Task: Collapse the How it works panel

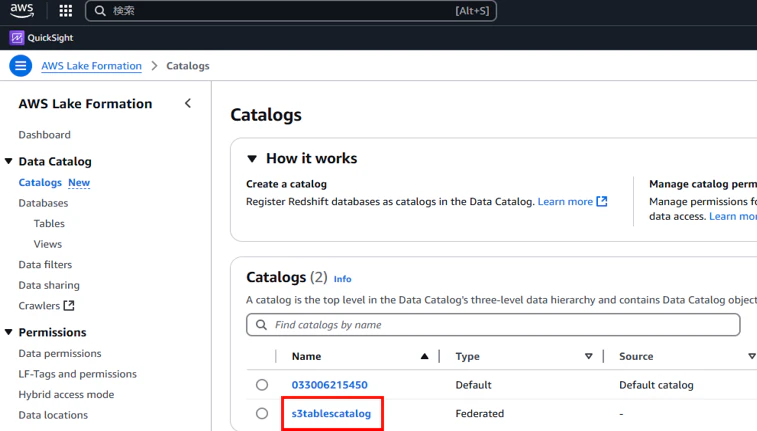Action: [x=252, y=158]
